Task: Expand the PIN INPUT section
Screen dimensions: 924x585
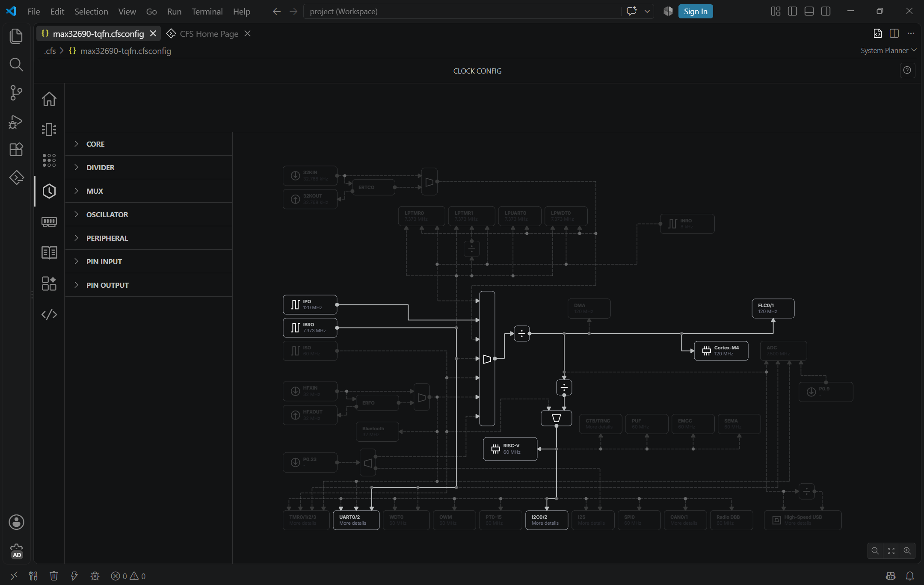Action: pos(149,262)
